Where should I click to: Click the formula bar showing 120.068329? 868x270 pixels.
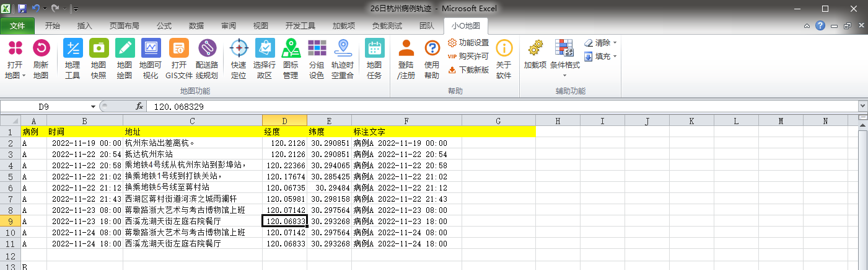[502, 107]
